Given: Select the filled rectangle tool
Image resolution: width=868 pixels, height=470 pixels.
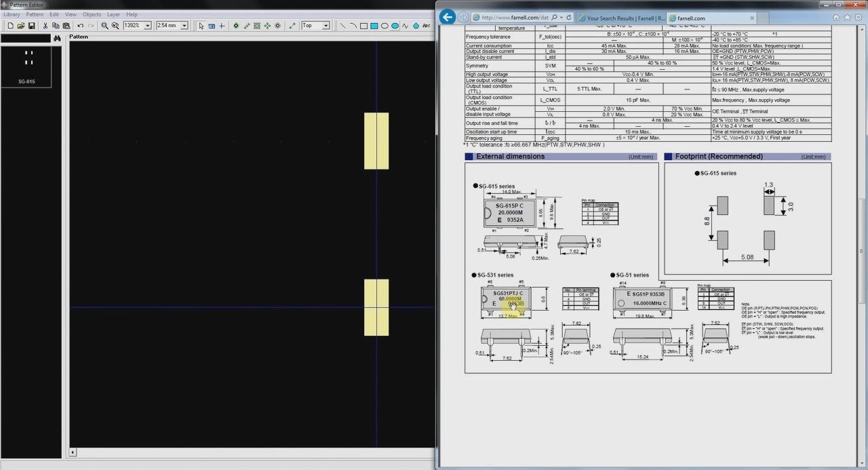Looking at the screenshot, I should tap(374, 26).
